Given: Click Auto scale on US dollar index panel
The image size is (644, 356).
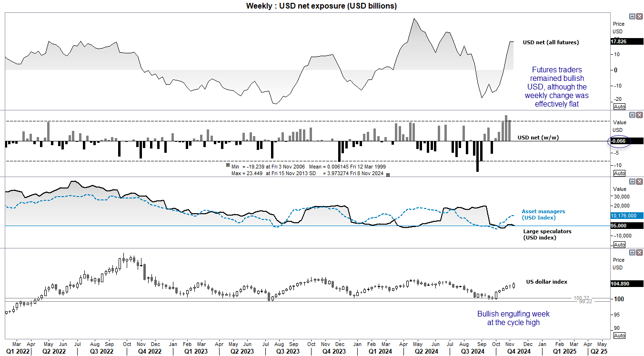Looking at the screenshot, I should (619, 336).
